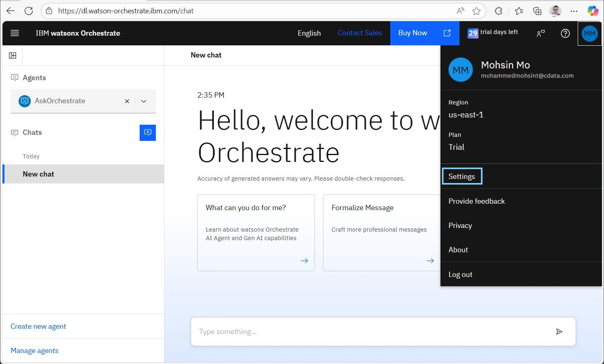Select Settings from the profile menu

pos(462,177)
